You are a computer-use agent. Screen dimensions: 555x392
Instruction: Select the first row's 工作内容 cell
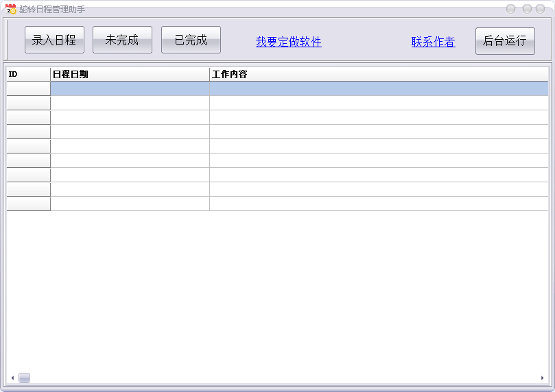(379, 88)
